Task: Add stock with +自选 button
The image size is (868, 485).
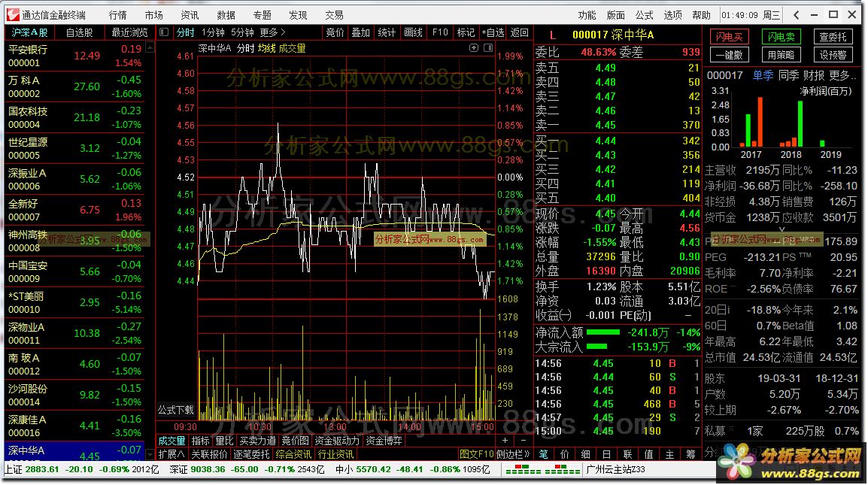Action: click(493, 32)
